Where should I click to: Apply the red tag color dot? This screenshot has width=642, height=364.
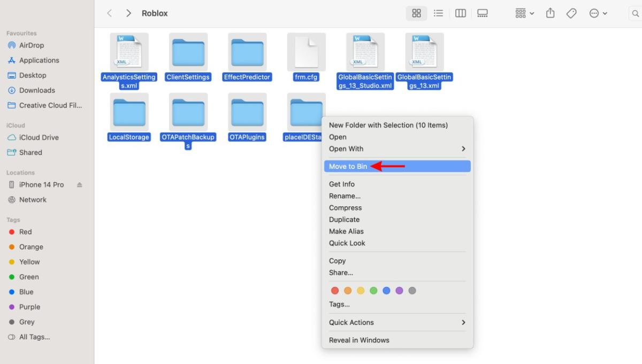tap(335, 291)
